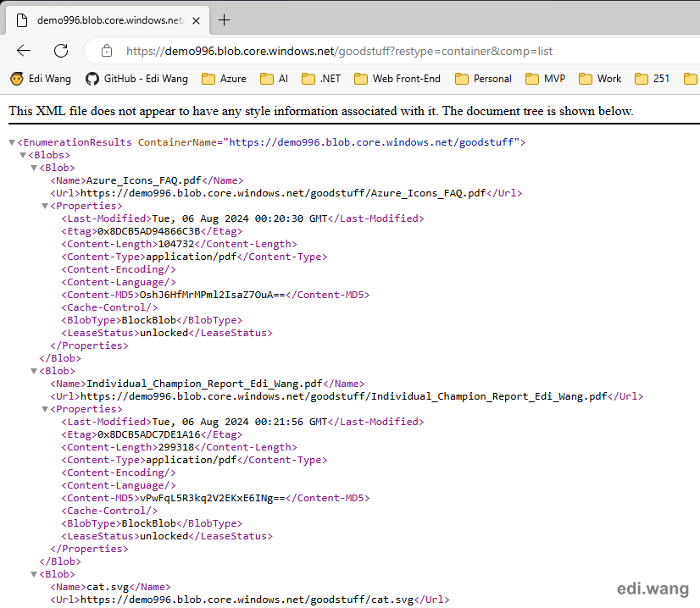Image resolution: width=700 pixels, height=608 pixels.
Task: Collapse the Blob node containing cat.svg
Action: [x=34, y=574]
